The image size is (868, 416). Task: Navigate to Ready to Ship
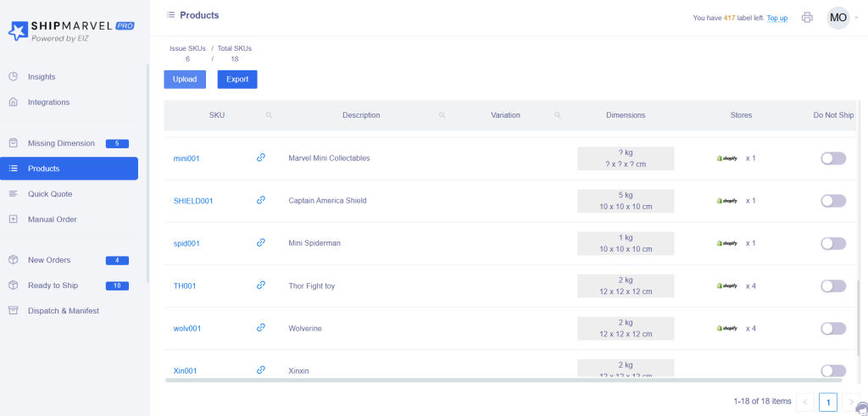(x=54, y=286)
